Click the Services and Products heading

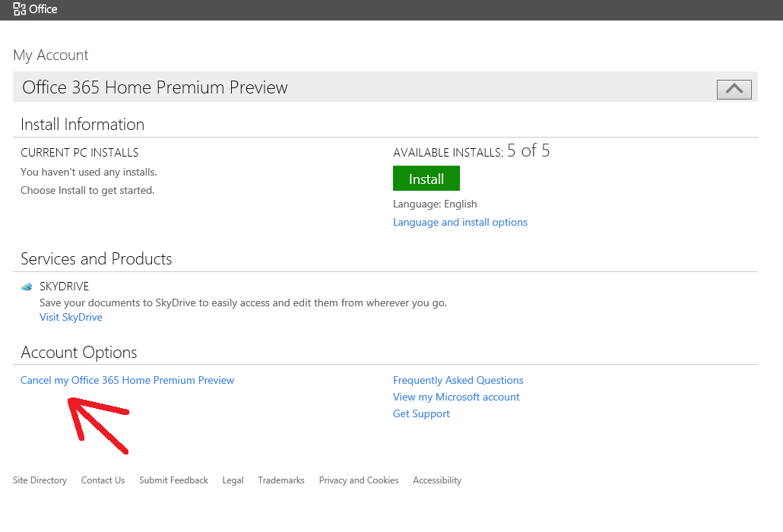(97, 259)
